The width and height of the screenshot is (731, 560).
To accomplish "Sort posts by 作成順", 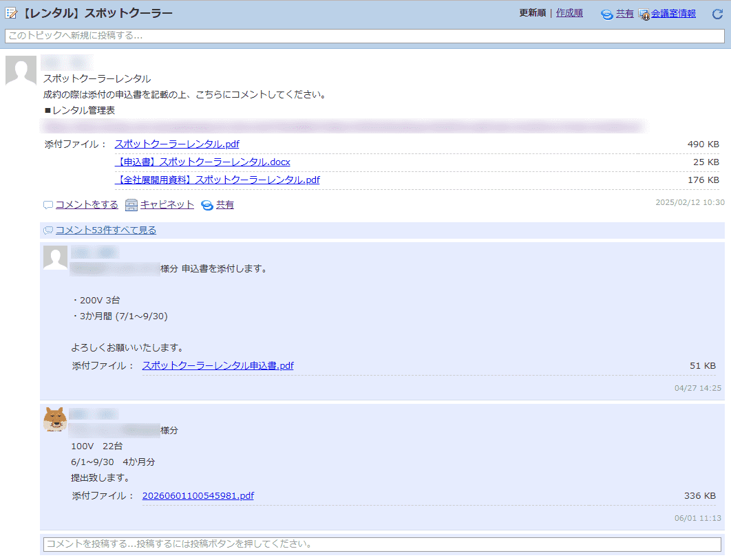I will tap(569, 13).
